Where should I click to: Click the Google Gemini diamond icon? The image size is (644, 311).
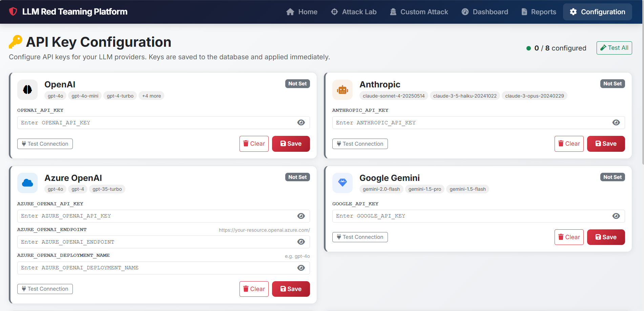tap(342, 183)
